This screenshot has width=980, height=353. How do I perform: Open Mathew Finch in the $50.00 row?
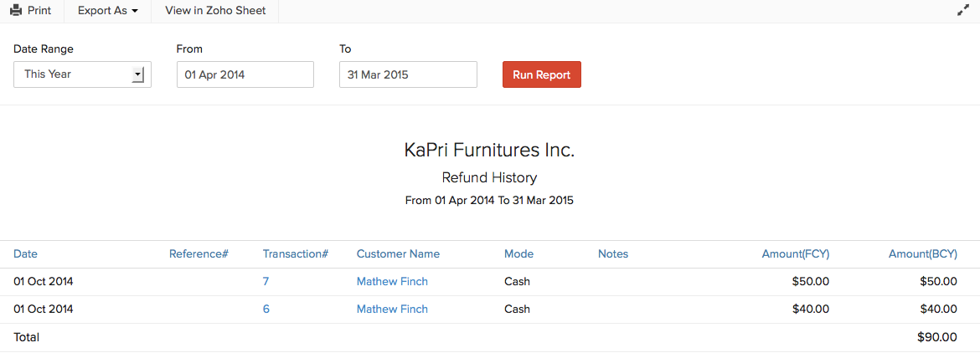pos(392,281)
